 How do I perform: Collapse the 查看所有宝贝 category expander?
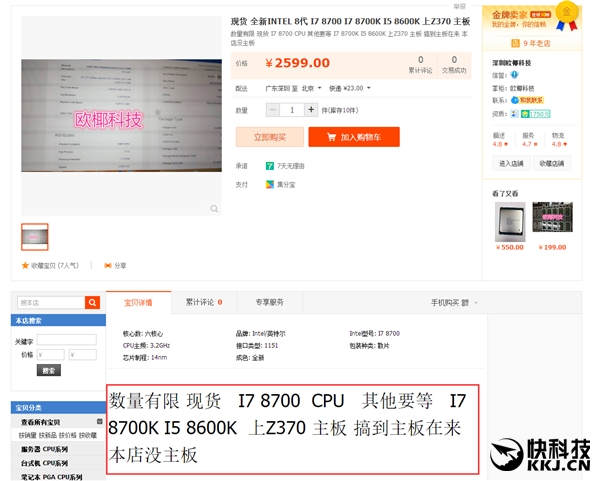pyautogui.click(x=99, y=421)
